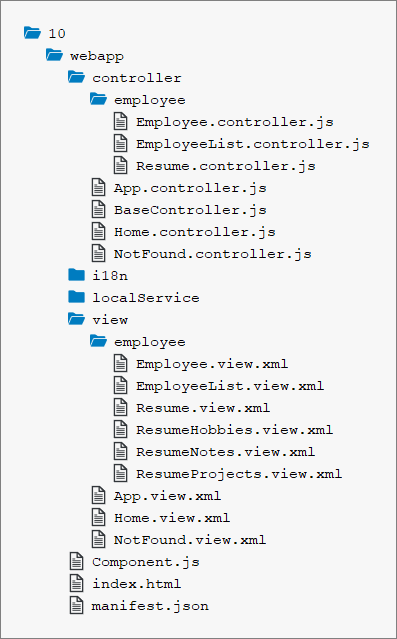
Task: Click the closed folder icon for localService
Action: coord(77,297)
